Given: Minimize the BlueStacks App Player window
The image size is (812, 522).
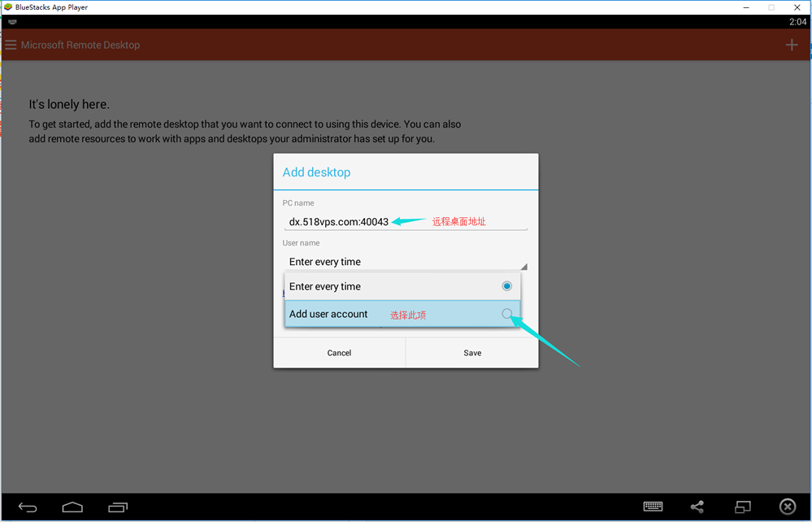Looking at the screenshot, I should (746, 7).
